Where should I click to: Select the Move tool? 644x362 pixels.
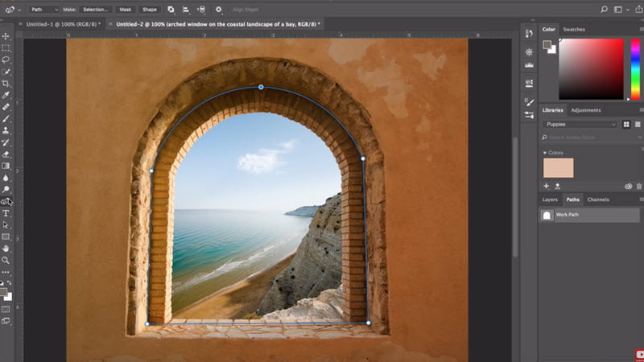6,36
